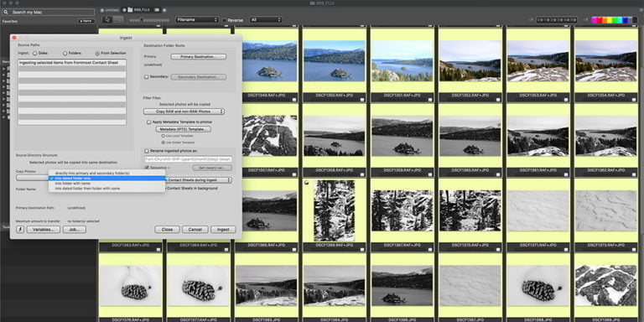Open the All filter dropdown
The image size is (644, 322).
click(266, 20)
